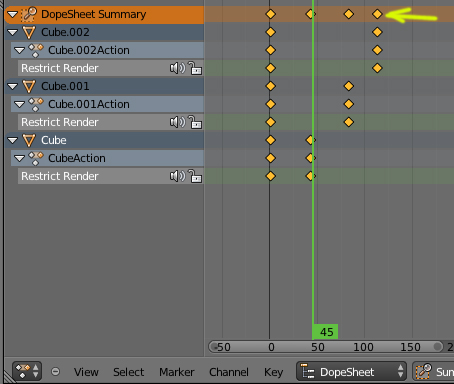Open the editor type selector dropdown
The width and height of the screenshot is (454, 384).
coord(27,371)
